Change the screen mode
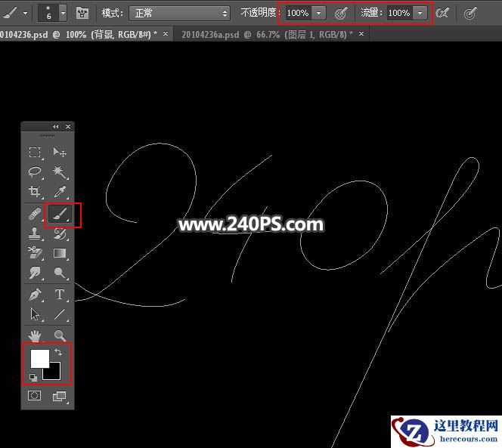The height and width of the screenshot is (448, 502). click(60, 397)
